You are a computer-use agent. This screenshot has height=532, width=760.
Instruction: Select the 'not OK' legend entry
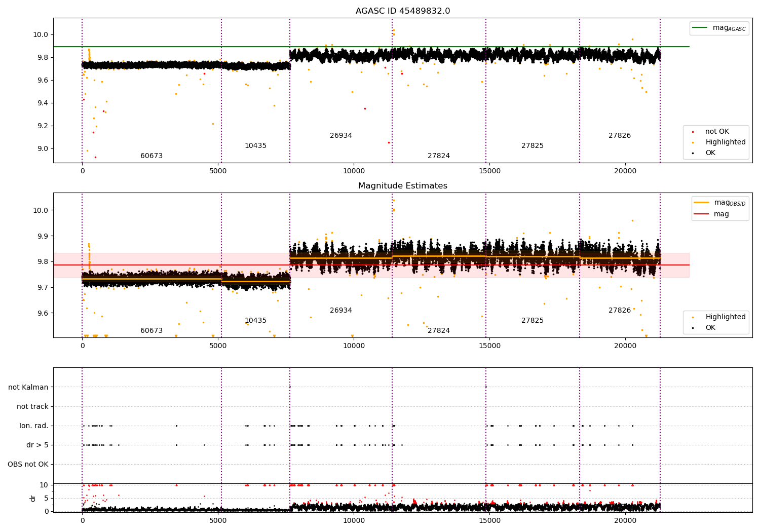717,132
